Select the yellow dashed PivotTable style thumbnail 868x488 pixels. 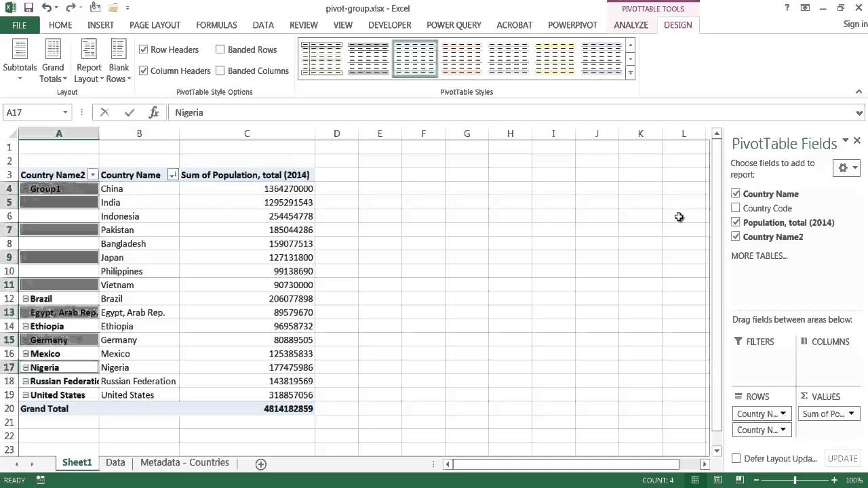point(555,59)
